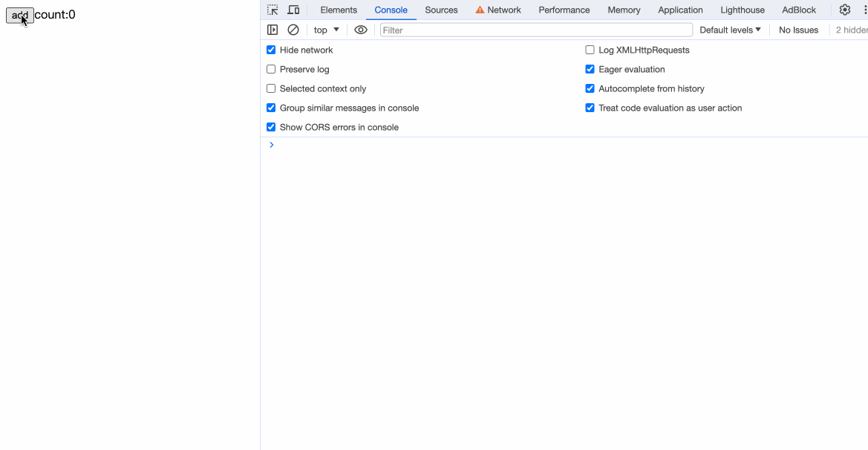Clear the console with the clear icon
This screenshot has width=868, height=450.
pyautogui.click(x=293, y=30)
